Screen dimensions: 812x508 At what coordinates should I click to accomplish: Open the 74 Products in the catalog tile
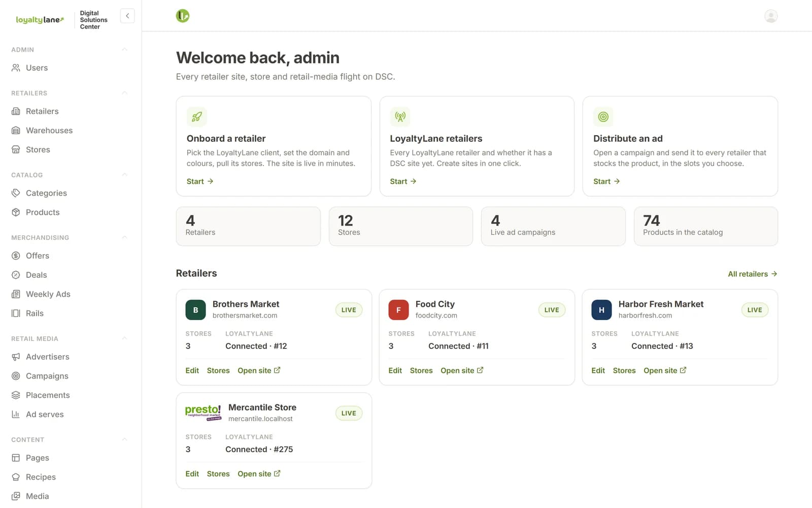[x=705, y=226]
